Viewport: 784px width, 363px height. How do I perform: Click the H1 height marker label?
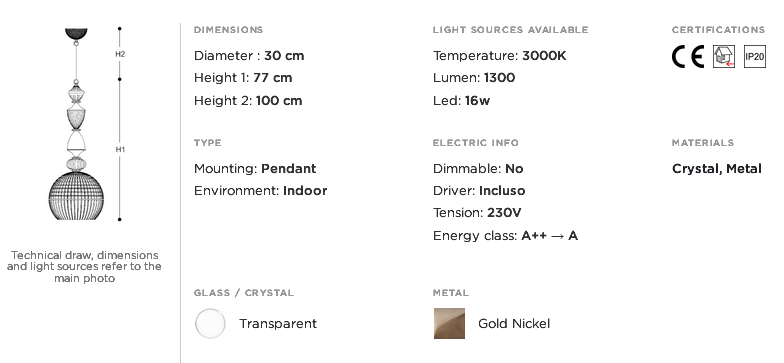click(120, 150)
